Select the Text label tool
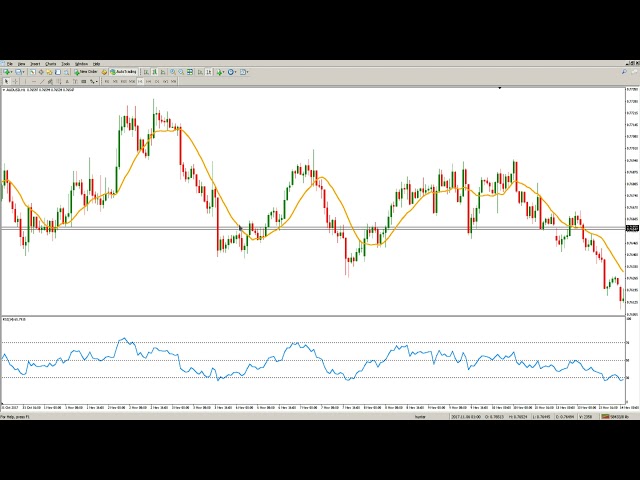Image resolution: width=640 pixels, height=480 pixels. [69, 81]
